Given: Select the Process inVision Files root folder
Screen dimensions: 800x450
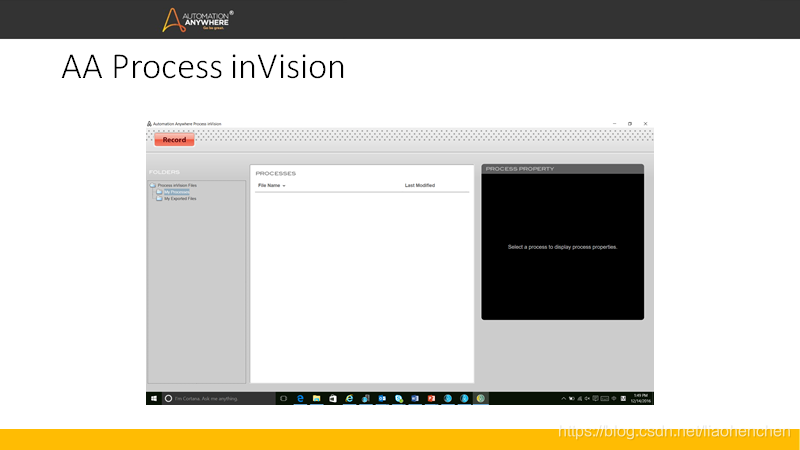Looking at the screenshot, I should 177,185.
